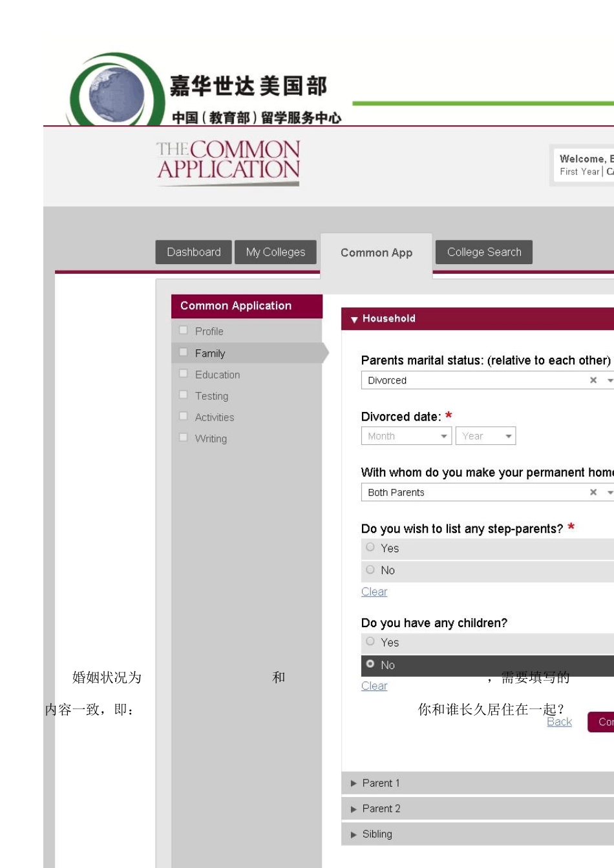Open the Writing section in sidebar
Viewport: 614px width, 868px height.
tap(211, 439)
